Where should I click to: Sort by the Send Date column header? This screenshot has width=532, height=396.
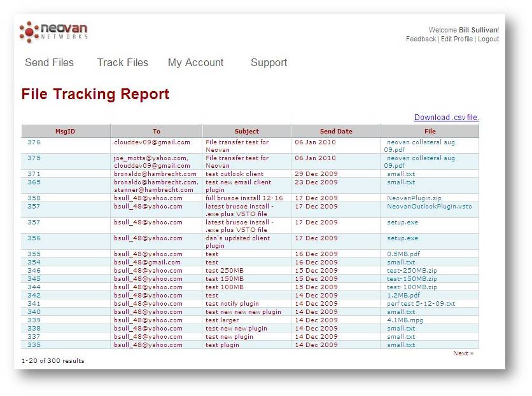click(x=336, y=131)
